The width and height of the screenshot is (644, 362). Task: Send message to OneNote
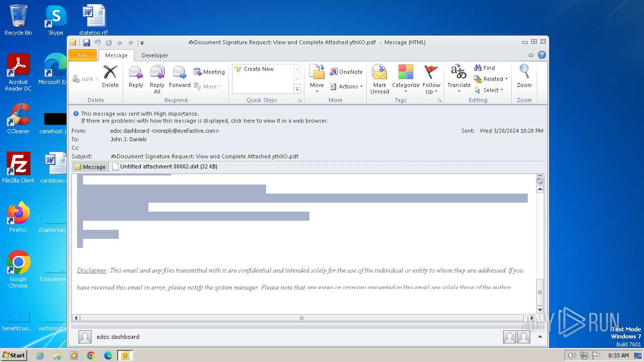(346, 72)
